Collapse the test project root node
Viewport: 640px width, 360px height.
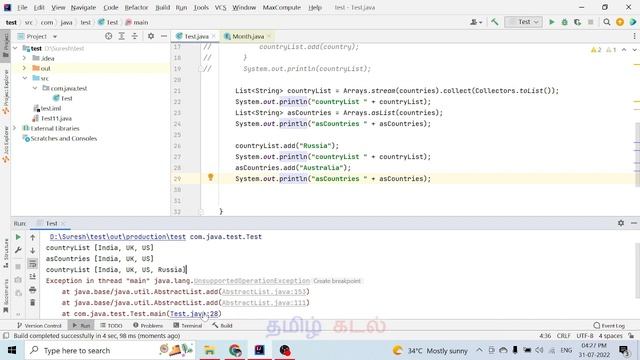[x=16, y=48]
